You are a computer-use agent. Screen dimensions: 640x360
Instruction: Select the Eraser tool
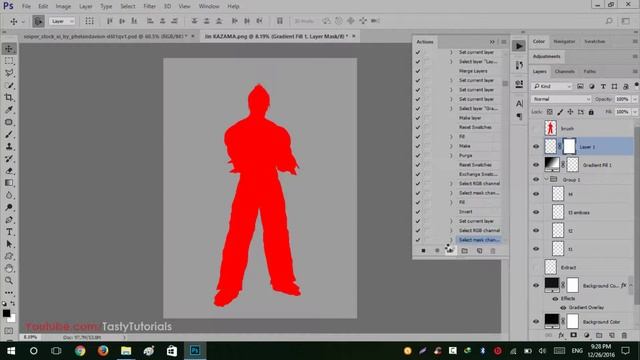[9, 171]
